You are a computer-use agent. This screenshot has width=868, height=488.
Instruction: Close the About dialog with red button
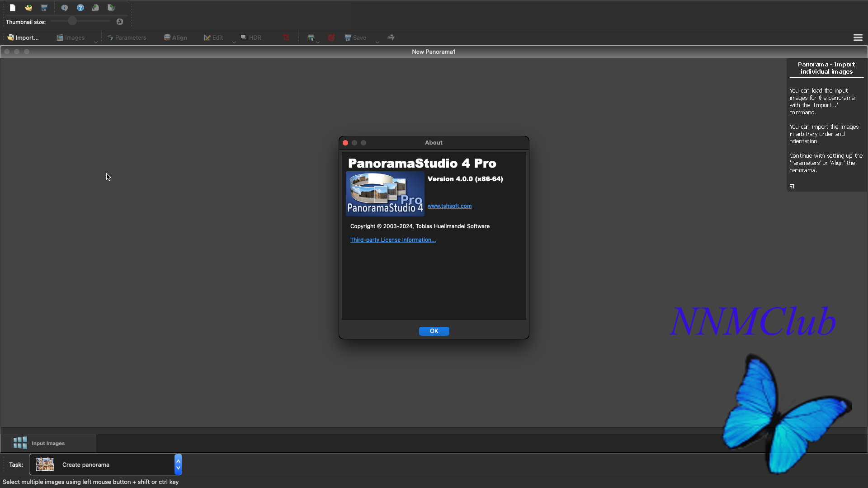345,143
